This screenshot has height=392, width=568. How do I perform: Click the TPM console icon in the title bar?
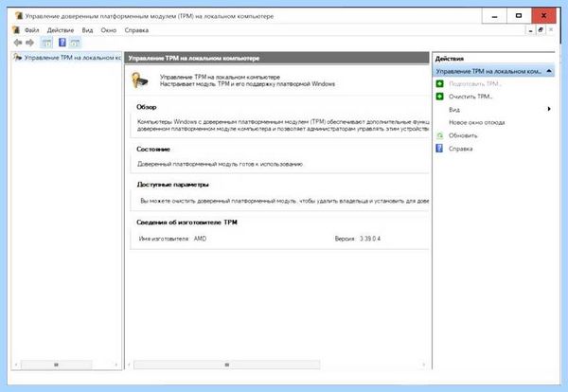[19, 16]
